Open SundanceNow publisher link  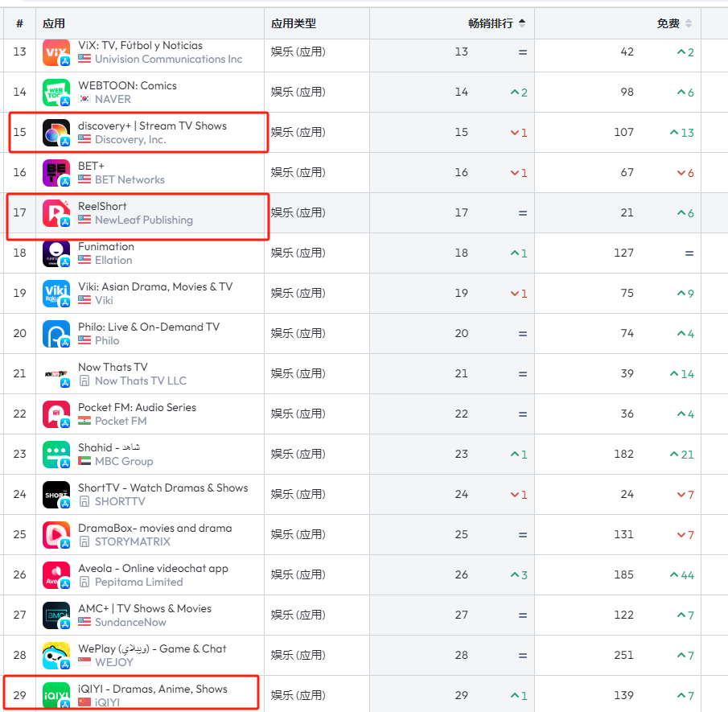coord(130,623)
